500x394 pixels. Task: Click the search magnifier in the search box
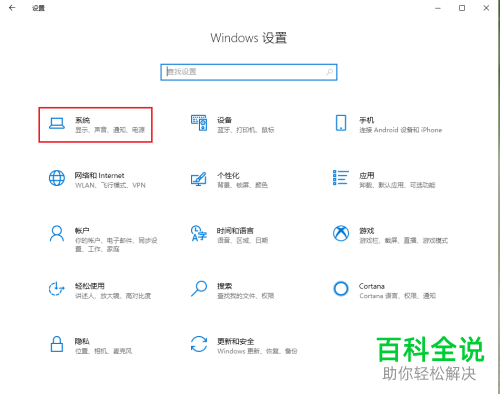329,72
